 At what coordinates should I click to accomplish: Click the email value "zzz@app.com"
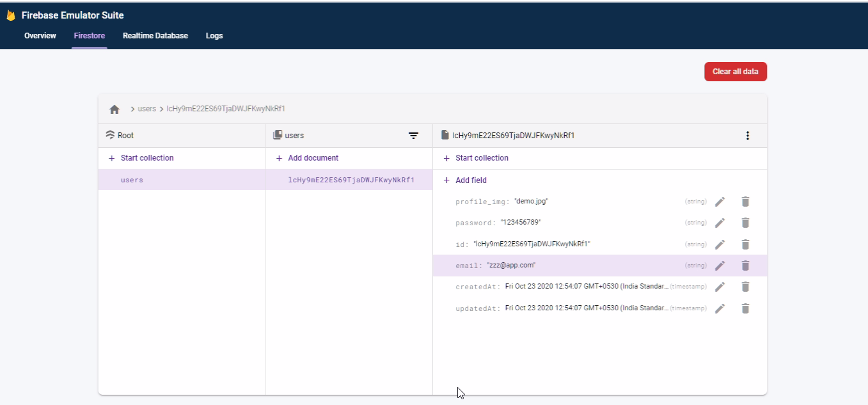click(x=511, y=266)
